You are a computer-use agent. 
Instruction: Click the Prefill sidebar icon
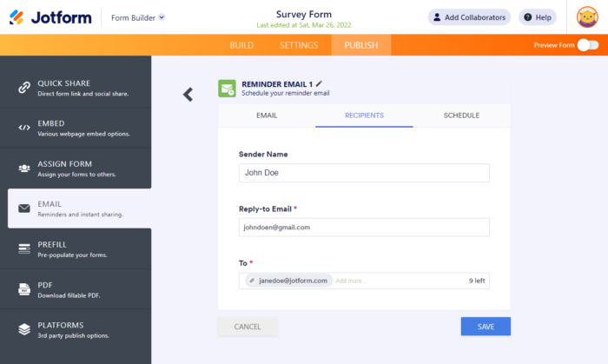click(x=24, y=248)
